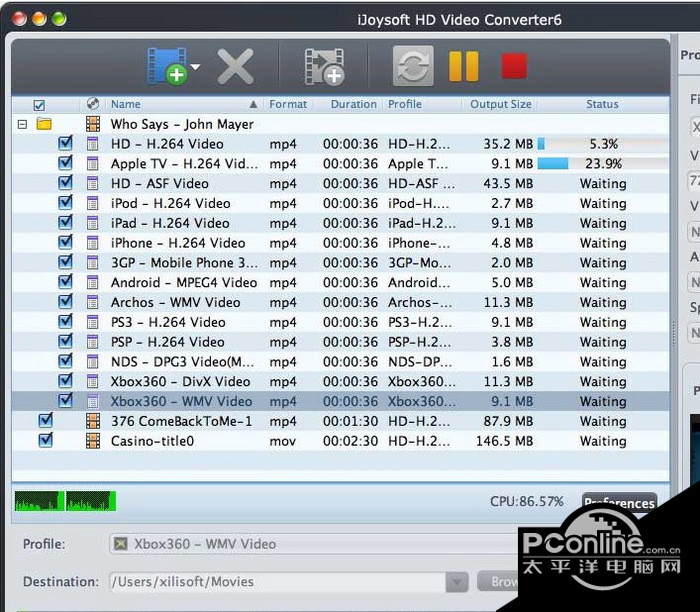The image size is (700, 612).
Task: Uncheck the iPhone - H.264 Video row
Action: [x=65, y=242]
